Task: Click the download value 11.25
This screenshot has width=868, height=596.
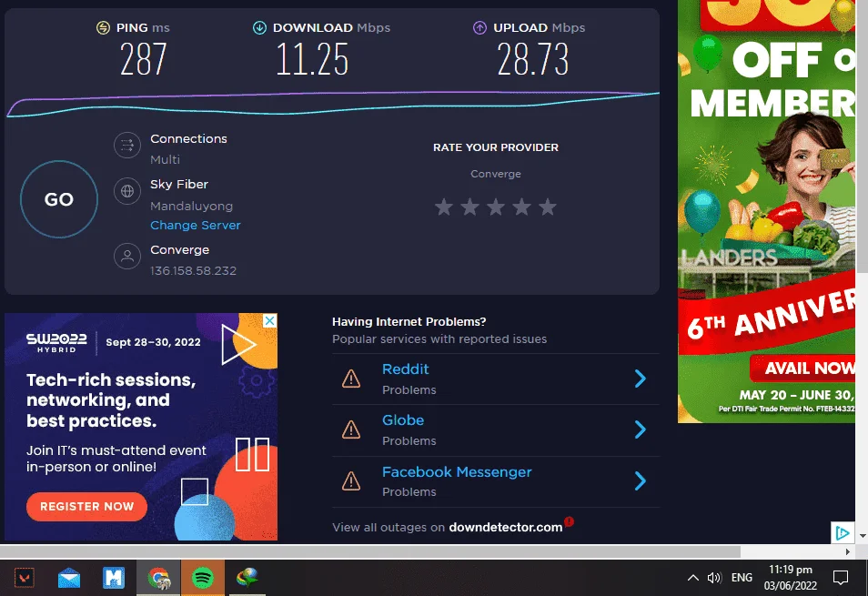Action: (x=312, y=59)
